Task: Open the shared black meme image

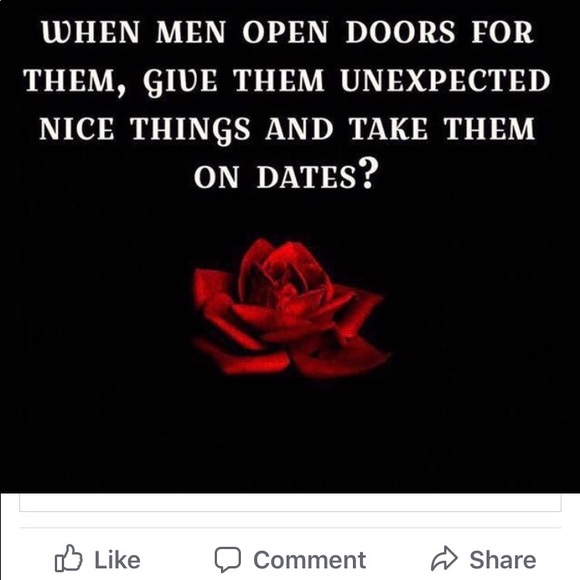Action: [290, 246]
